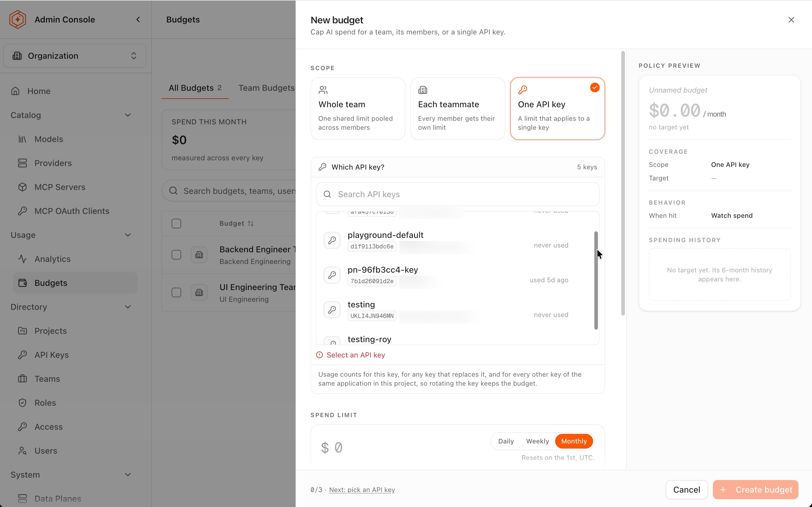Click the 'used 5d ago' label
812x507 pixels.
[549, 280]
